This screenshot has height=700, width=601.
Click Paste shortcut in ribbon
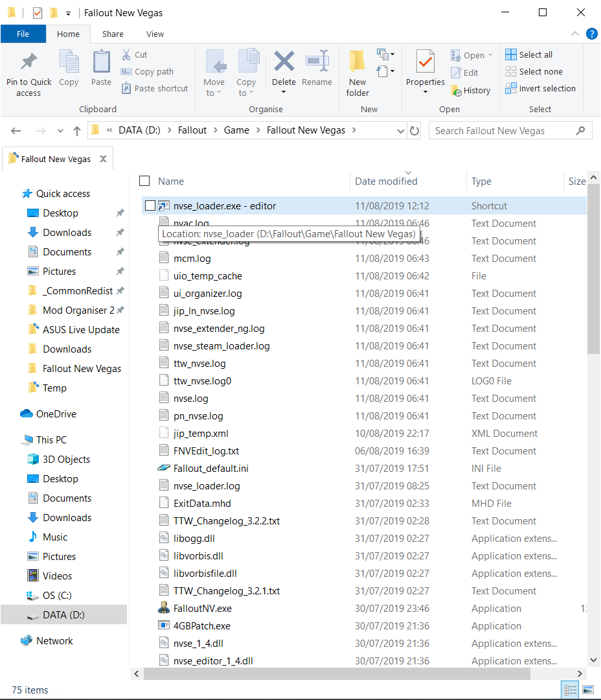click(154, 88)
